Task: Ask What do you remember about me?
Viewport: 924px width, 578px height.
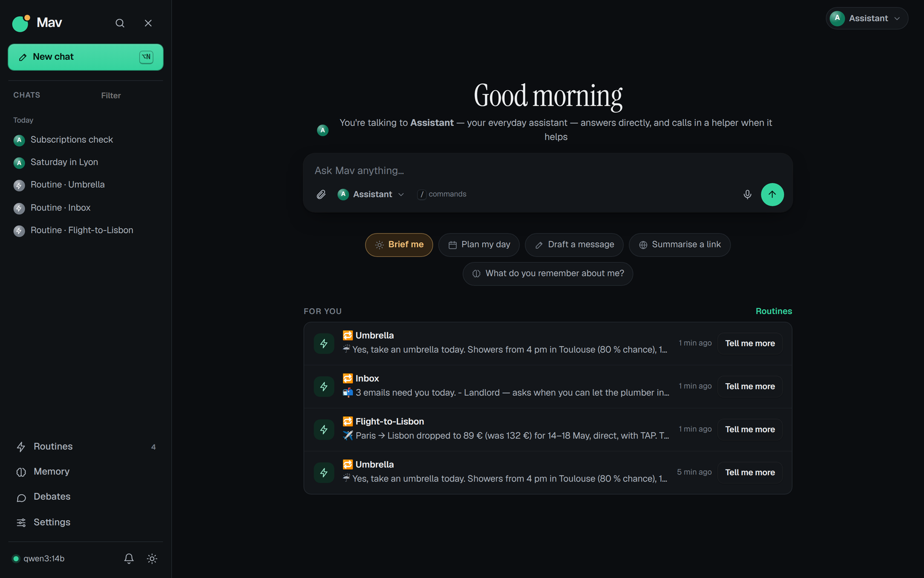Action: pos(548,274)
